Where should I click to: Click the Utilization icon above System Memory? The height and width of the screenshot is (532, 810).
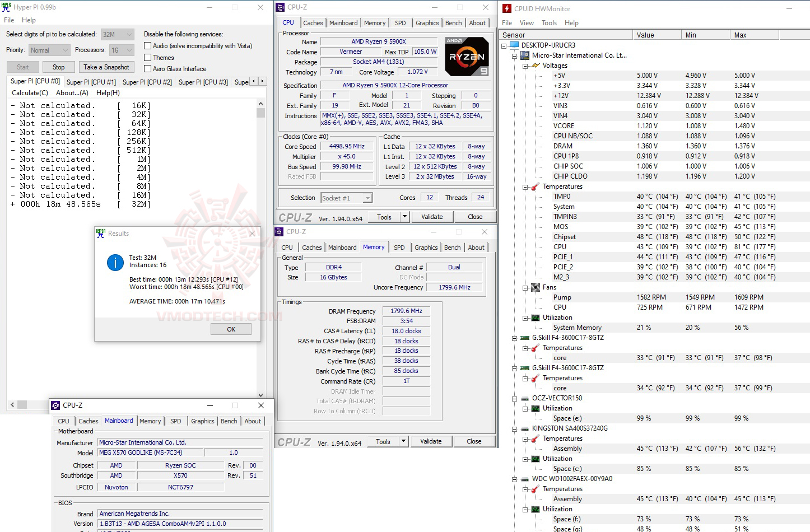(x=536, y=318)
